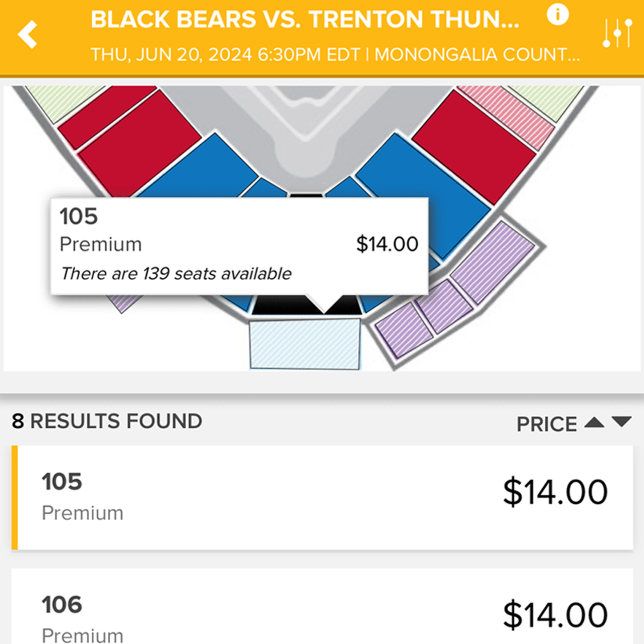Sort price ascending with up arrow
The width and height of the screenshot is (644, 644).
594,423
